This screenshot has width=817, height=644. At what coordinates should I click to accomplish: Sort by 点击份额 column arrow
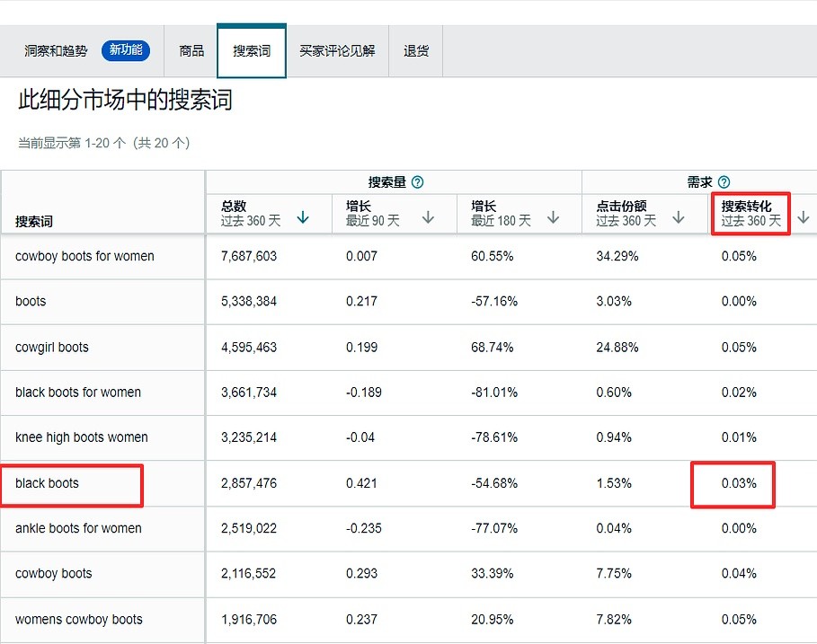[679, 217]
